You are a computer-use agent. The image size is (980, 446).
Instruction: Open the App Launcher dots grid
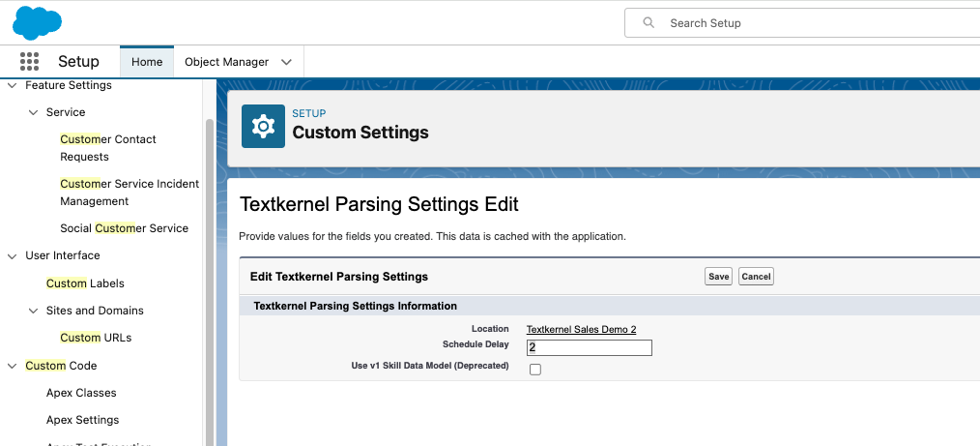(29, 61)
